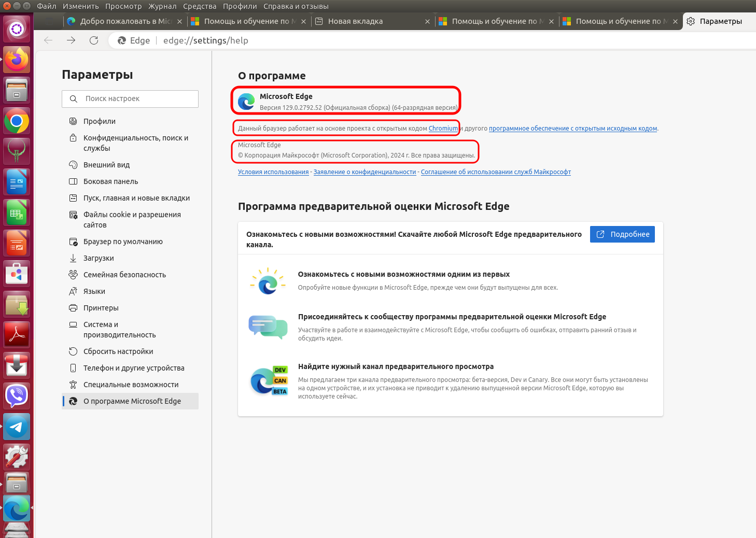
Task: Click the Подробнее button
Action: [622, 234]
